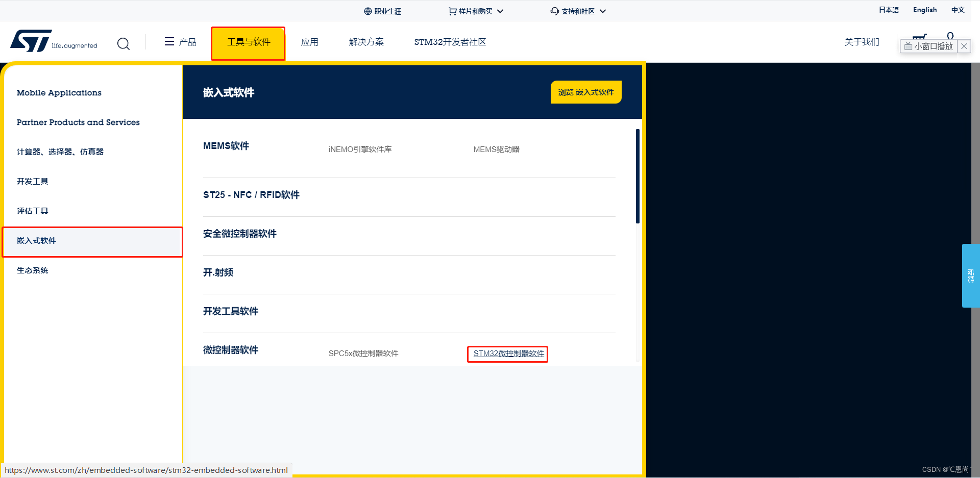The width and height of the screenshot is (980, 478).
Task: Click the ST life.augmented logo
Action: click(x=54, y=41)
